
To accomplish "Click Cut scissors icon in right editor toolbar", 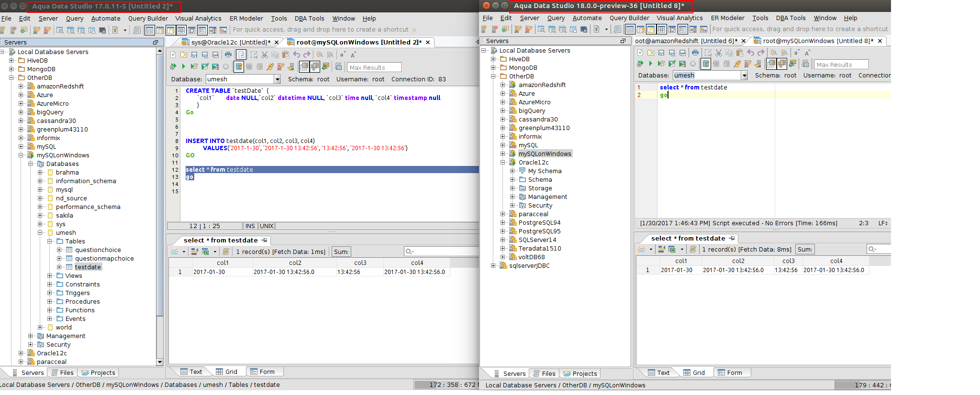I will [x=719, y=53].
